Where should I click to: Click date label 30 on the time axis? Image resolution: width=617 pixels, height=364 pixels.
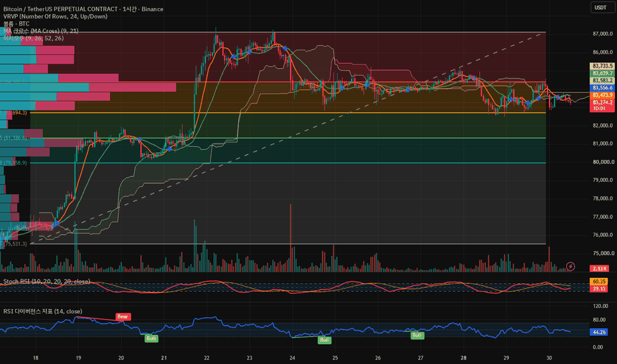(549, 357)
